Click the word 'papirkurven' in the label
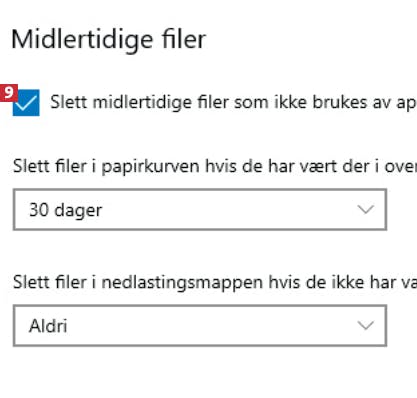417x398 pixels. pyautogui.click(x=150, y=167)
